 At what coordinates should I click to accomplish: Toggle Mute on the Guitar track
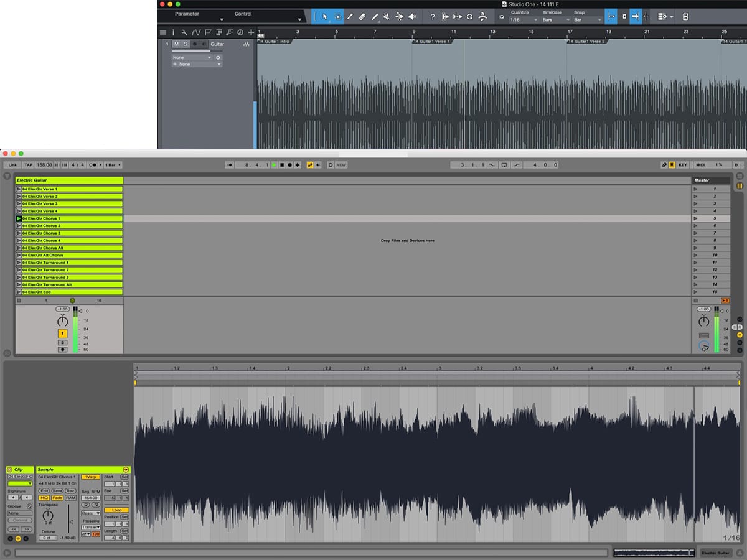point(176,44)
